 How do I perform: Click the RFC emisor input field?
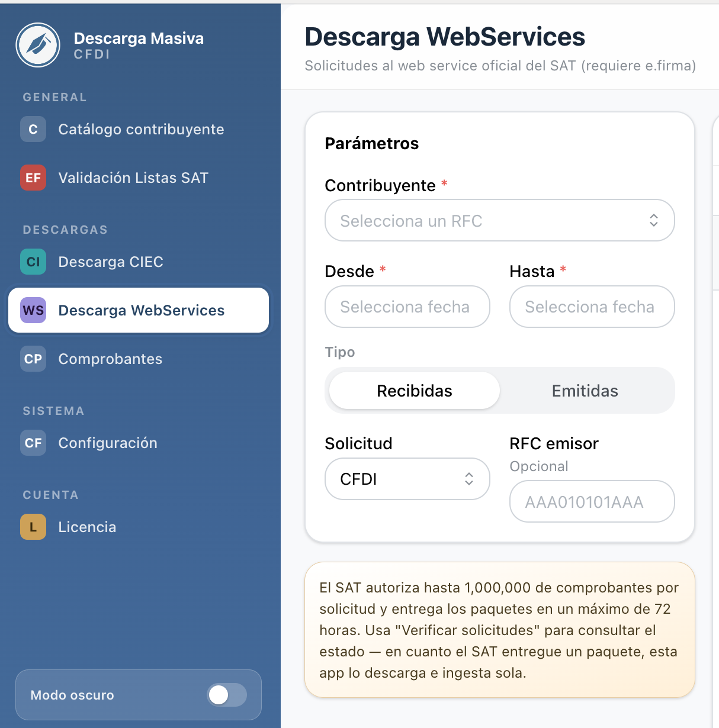click(x=592, y=501)
